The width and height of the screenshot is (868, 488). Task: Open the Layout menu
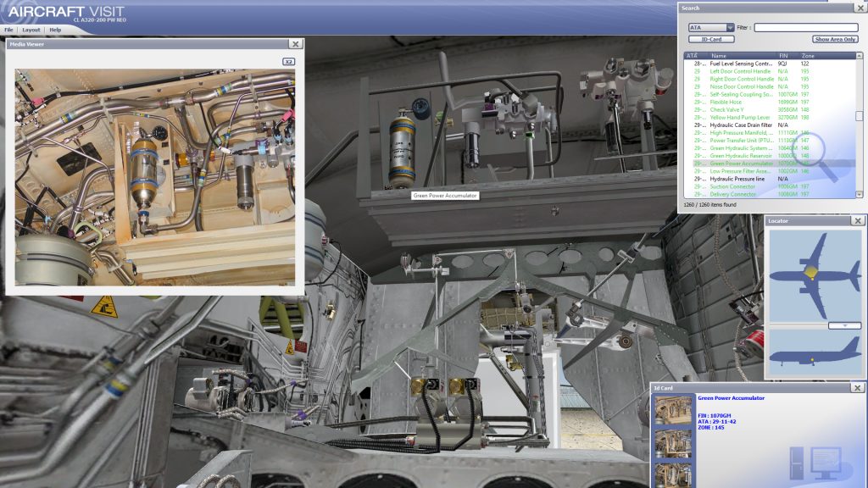pos(31,30)
